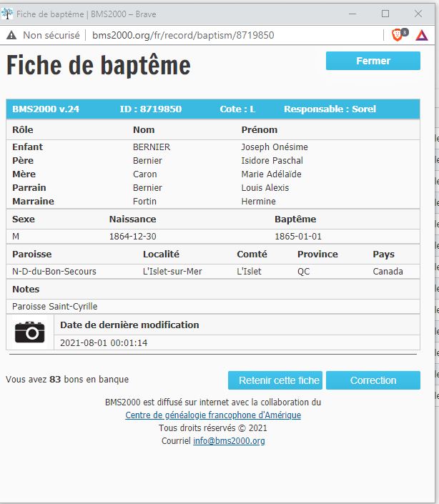Viewport: 439px width, 504px height.
Task: Click the camera icon to view record image
Action: click(29, 332)
